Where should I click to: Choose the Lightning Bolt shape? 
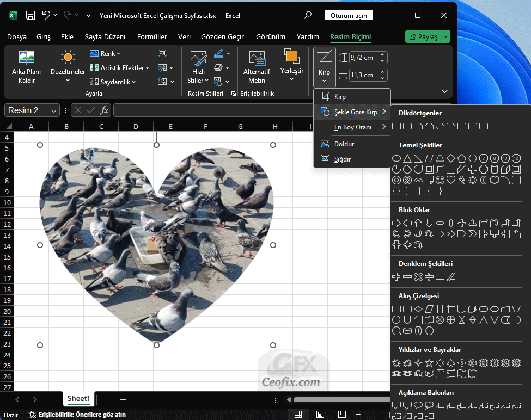[462, 180]
